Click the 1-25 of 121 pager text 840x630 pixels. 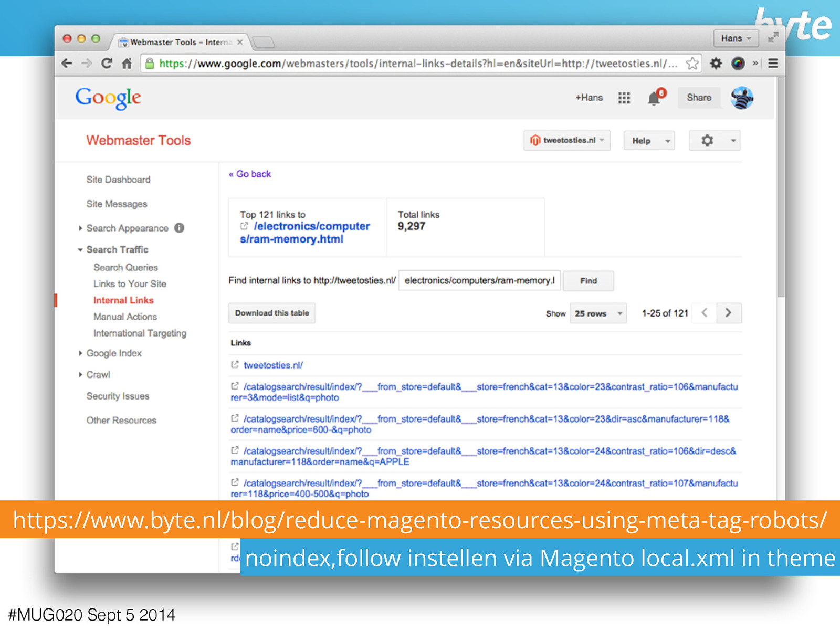pos(665,313)
